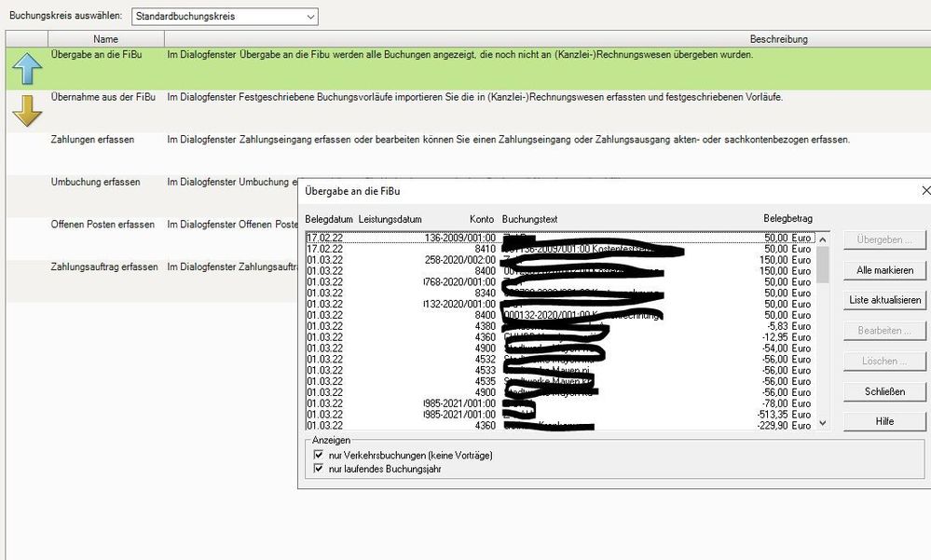Select booking row with Konto 132-2020/001:00
The image size is (931, 560).
560,304
